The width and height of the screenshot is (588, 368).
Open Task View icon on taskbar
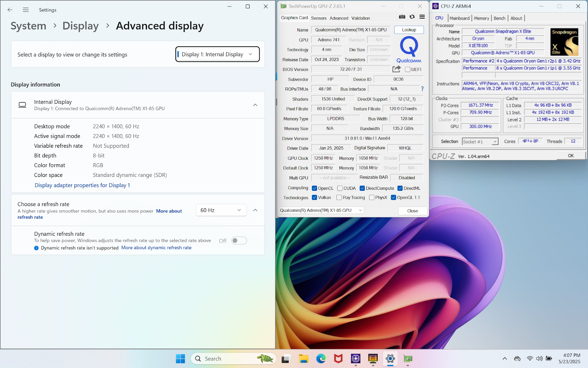[x=286, y=359]
